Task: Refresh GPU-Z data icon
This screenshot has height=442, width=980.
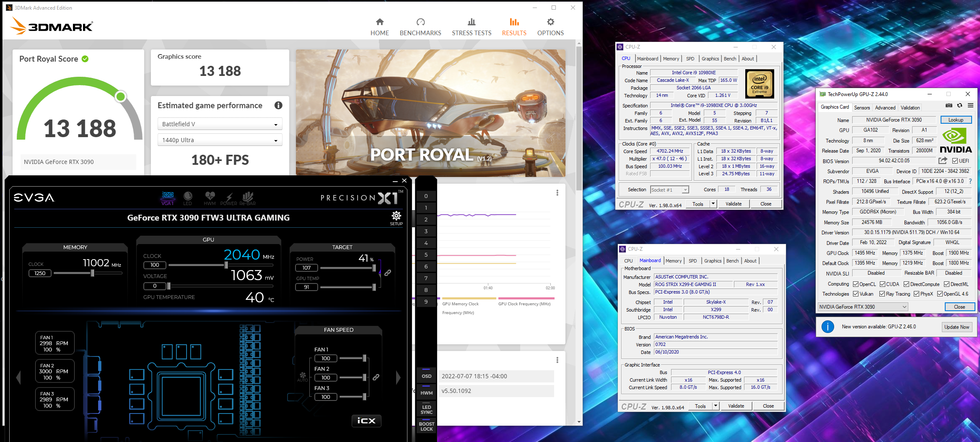Action: 959,105
